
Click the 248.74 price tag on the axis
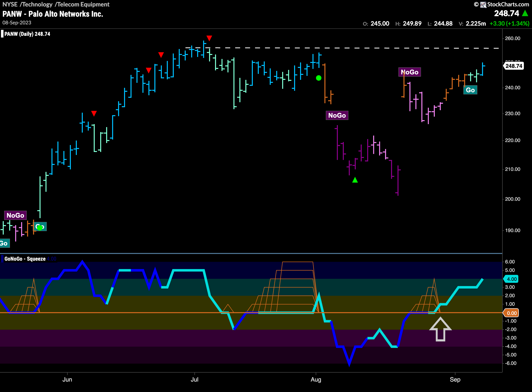coord(514,66)
